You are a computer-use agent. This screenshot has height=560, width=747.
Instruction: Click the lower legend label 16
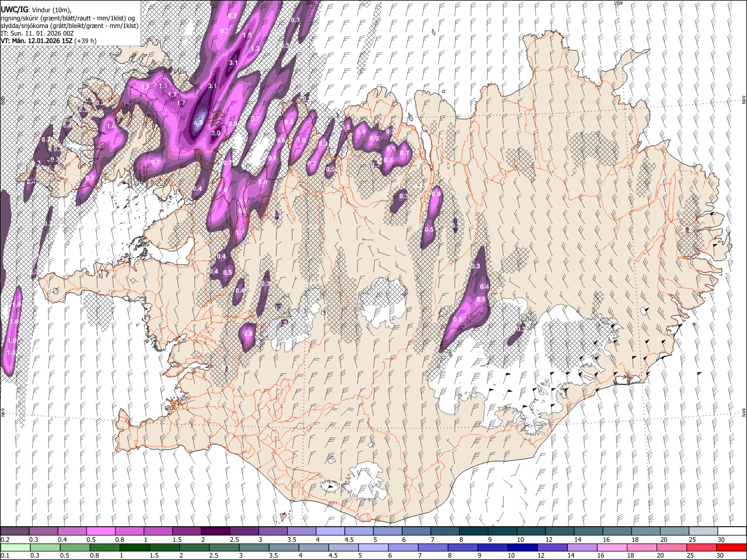click(x=600, y=555)
